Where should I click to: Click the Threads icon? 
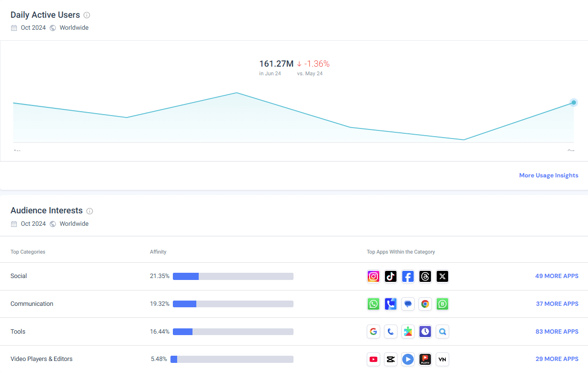click(425, 277)
